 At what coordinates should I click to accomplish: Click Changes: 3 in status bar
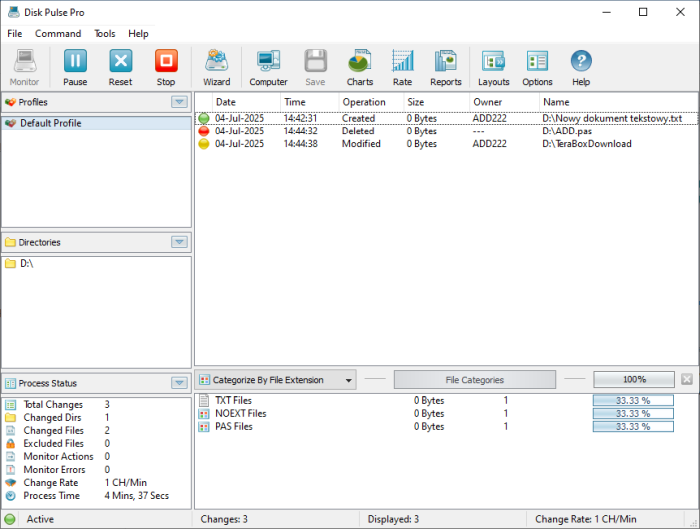click(224, 519)
